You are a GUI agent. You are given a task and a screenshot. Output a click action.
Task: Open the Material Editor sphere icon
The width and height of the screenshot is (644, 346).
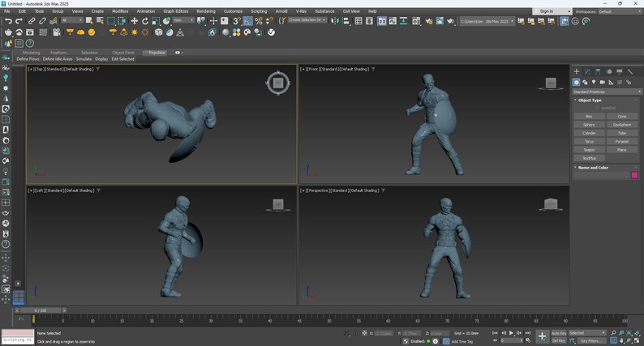(225, 32)
